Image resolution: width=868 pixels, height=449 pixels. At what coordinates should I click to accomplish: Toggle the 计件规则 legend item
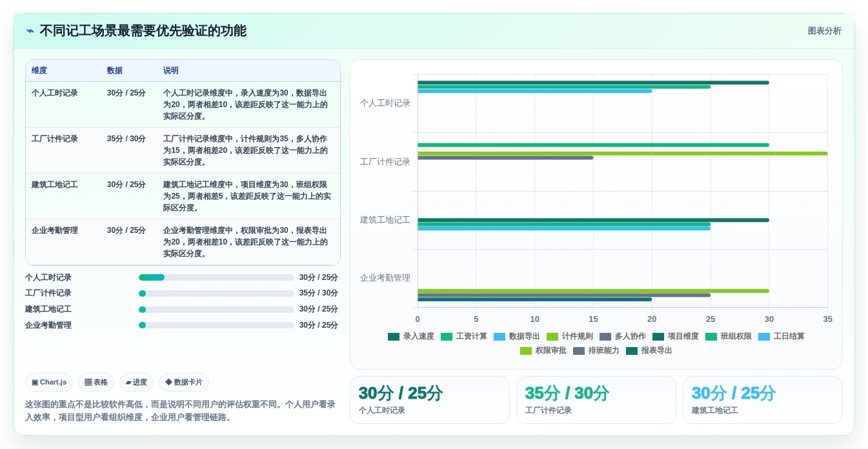click(x=570, y=336)
